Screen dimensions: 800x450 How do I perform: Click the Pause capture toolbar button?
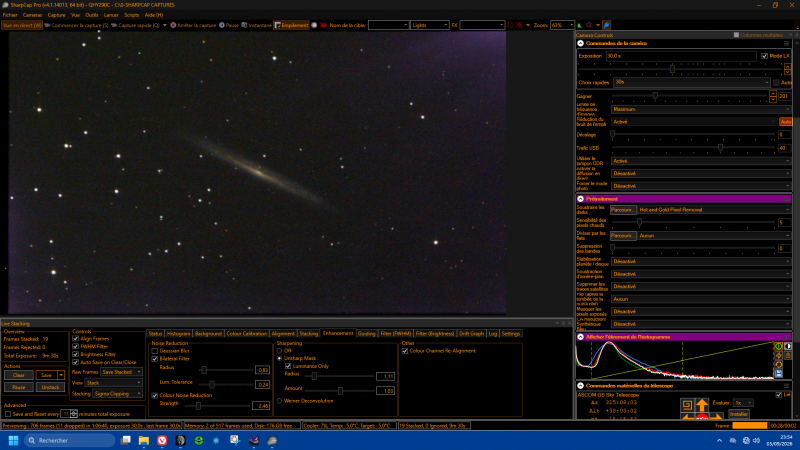pyautogui.click(x=229, y=25)
